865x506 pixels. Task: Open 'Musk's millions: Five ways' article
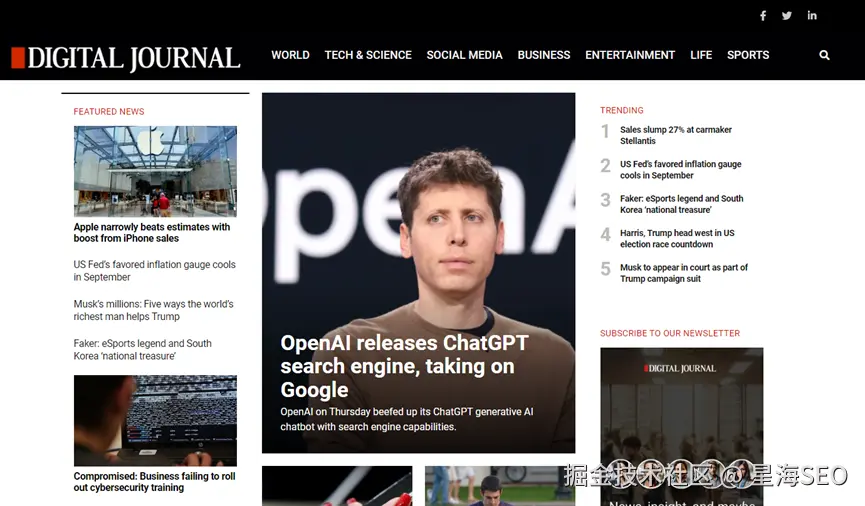[x=153, y=310]
